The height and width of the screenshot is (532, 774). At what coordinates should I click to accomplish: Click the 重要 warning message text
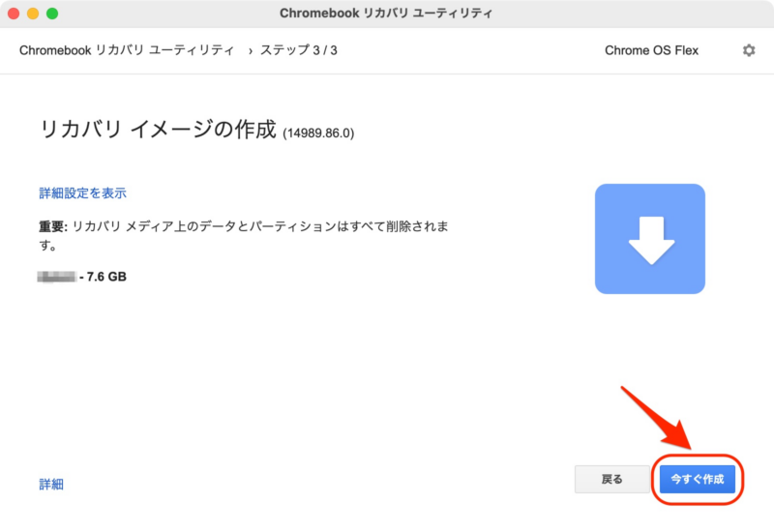(x=244, y=235)
